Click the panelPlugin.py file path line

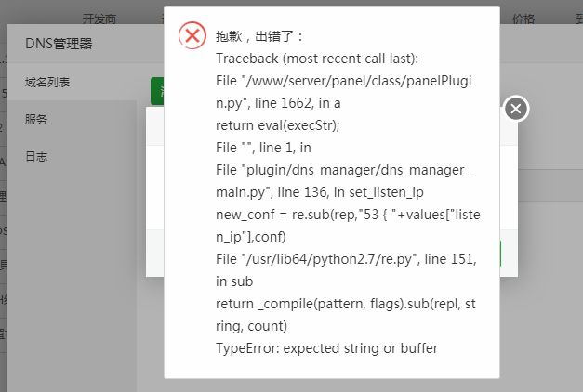coord(343,92)
